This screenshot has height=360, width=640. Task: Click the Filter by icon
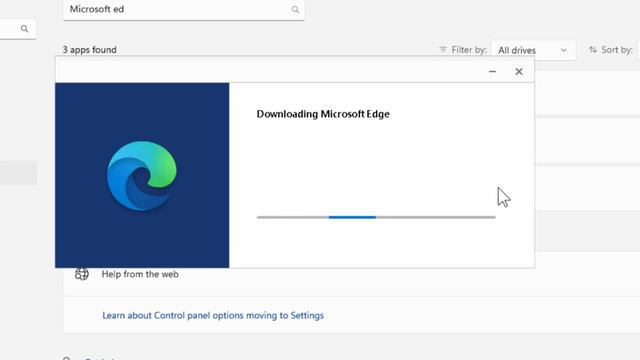pyautogui.click(x=443, y=49)
